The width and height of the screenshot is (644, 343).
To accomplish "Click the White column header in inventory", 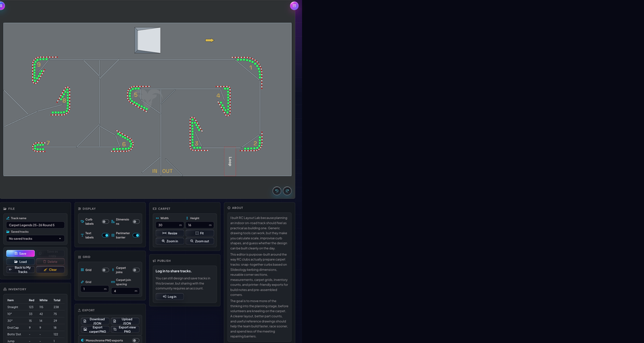I will pos(43,300).
